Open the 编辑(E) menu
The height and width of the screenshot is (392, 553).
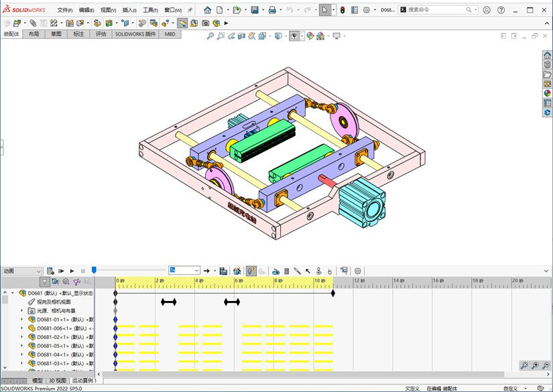86,10
